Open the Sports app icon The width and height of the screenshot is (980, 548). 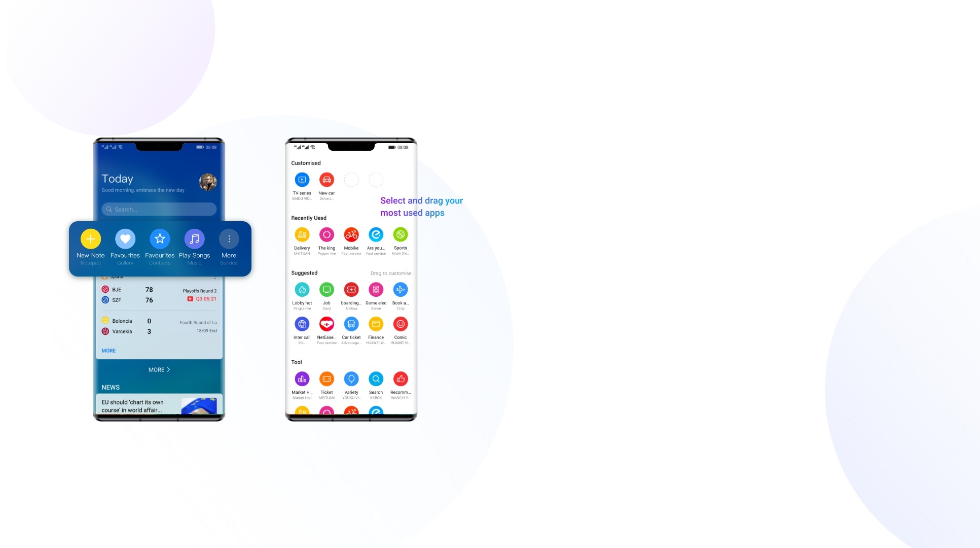(x=401, y=234)
